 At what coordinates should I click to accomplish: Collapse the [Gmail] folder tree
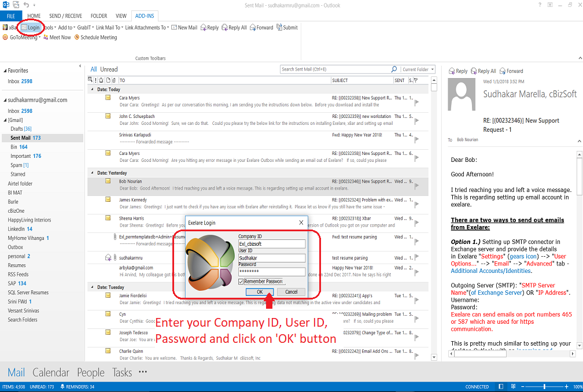(5, 120)
